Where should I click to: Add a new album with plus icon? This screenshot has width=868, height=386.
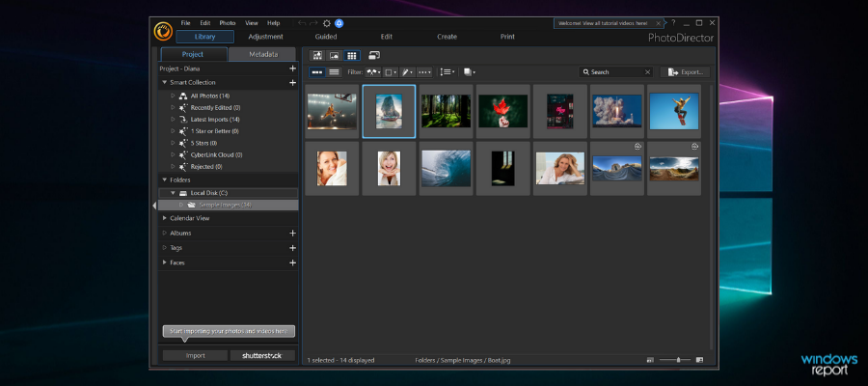point(293,234)
